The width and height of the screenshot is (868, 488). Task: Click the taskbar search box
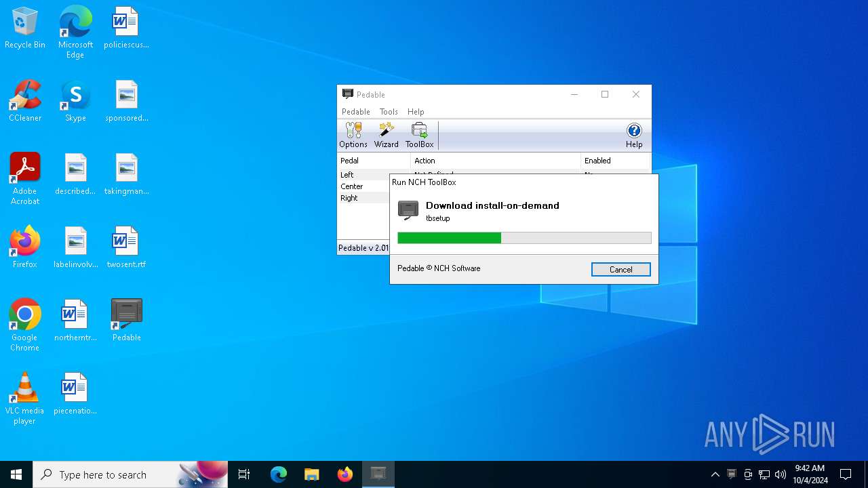[x=130, y=474]
